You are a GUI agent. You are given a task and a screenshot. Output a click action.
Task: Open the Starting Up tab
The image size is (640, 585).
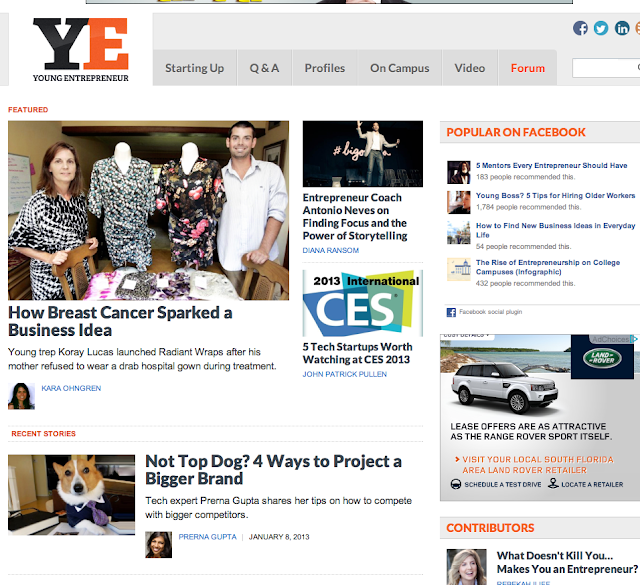tap(195, 68)
